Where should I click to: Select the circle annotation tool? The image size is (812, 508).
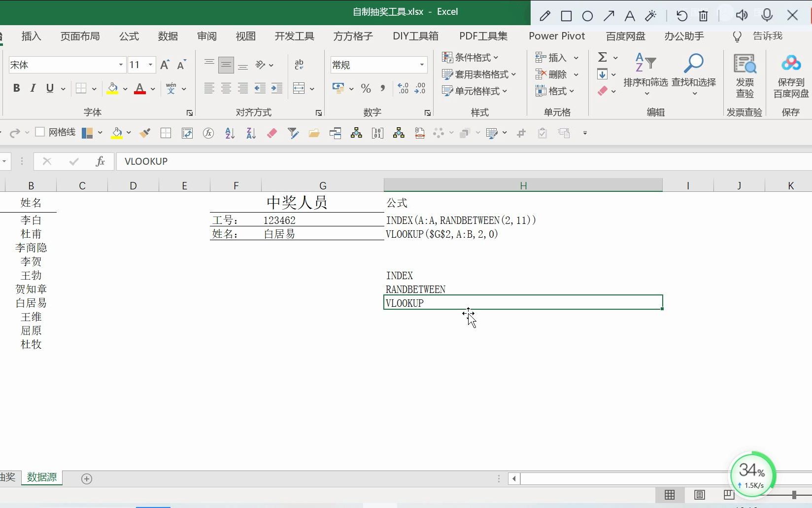click(587, 16)
